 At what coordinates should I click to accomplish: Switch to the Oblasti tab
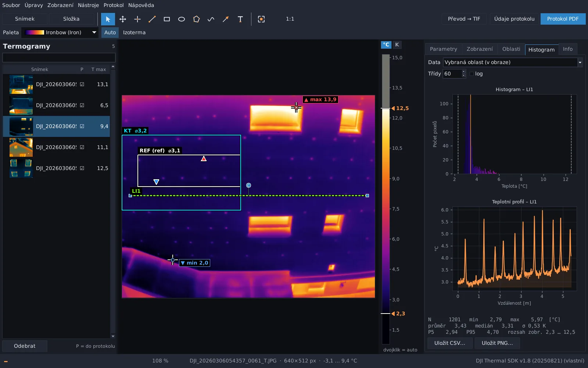pyautogui.click(x=511, y=49)
